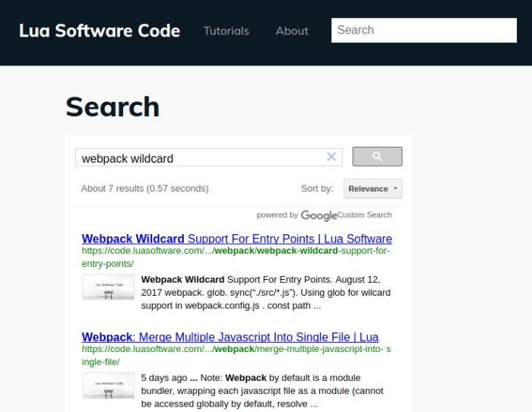
Task: Click the webpack-wildcard-support-for-entry-points URL
Action: tap(236, 257)
